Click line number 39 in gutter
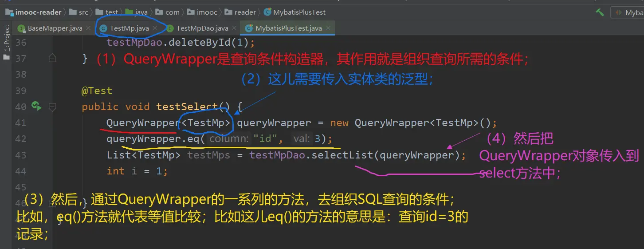This screenshot has width=644, height=249. click(x=21, y=91)
